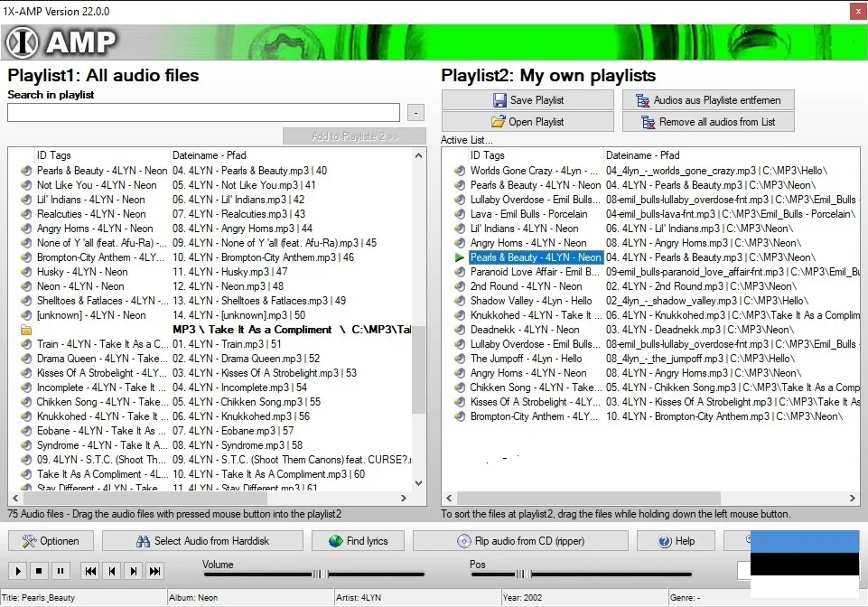Click the Open Playlist button
868x607 pixels.
tap(527, 122)
